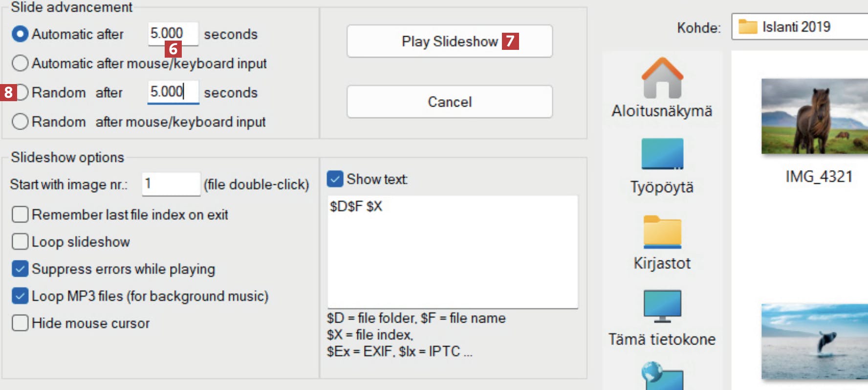Open Kirjastot libraries folder icon
Screen dimensions: 868x390
(x=662, y=231)
